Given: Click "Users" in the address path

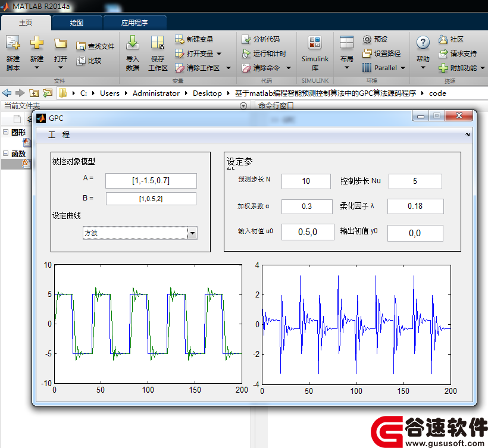Looking at the screenshot, I should pos(110,93).
